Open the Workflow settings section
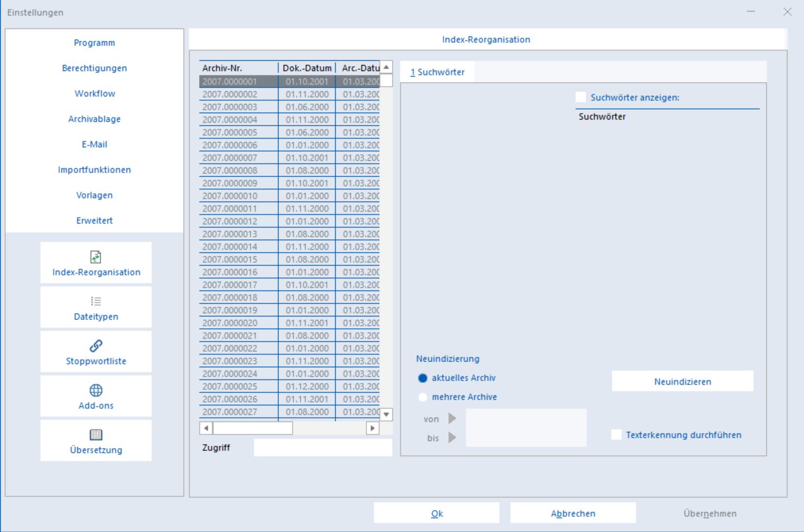 click(94, 94)
